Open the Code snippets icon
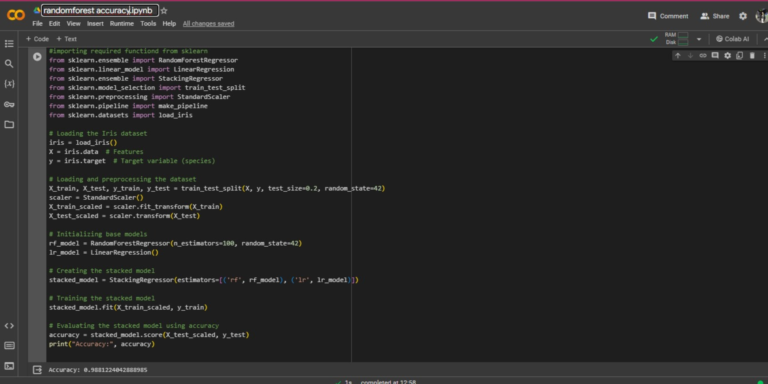 9,326
